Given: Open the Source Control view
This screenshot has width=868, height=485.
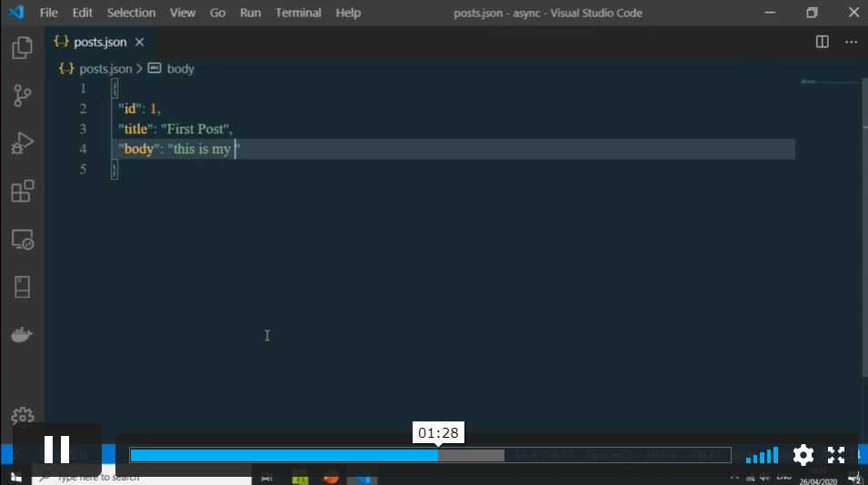Looking at the screenshot, I should [22, 95].
